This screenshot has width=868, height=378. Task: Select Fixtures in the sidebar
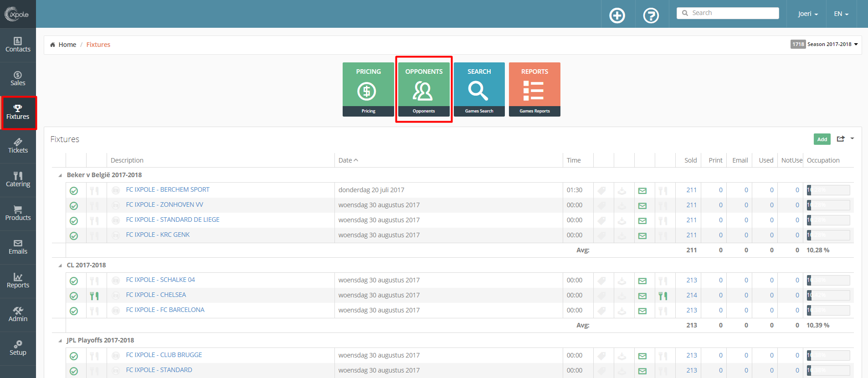[18, 112]
